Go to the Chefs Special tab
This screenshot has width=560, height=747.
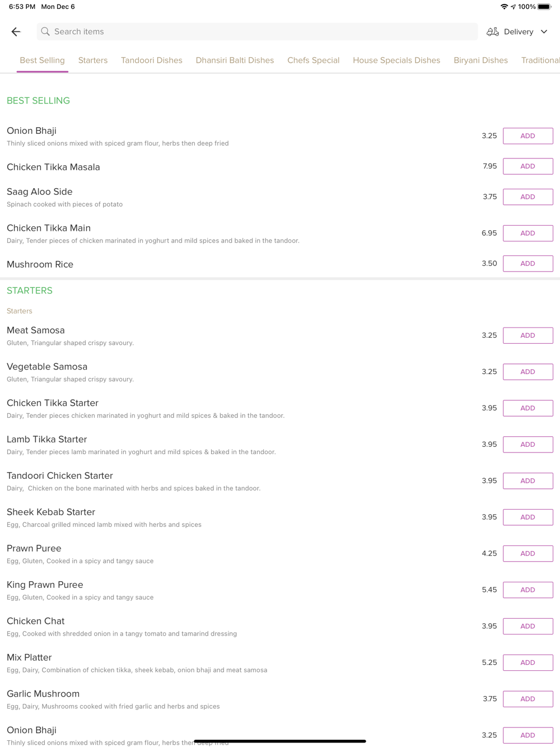tap(313, 60)
